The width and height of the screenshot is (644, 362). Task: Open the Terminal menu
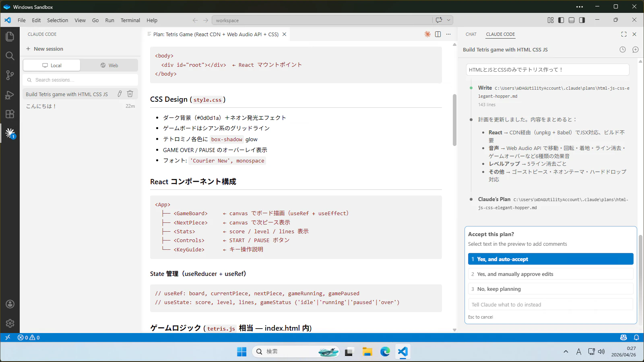point(130,20)
